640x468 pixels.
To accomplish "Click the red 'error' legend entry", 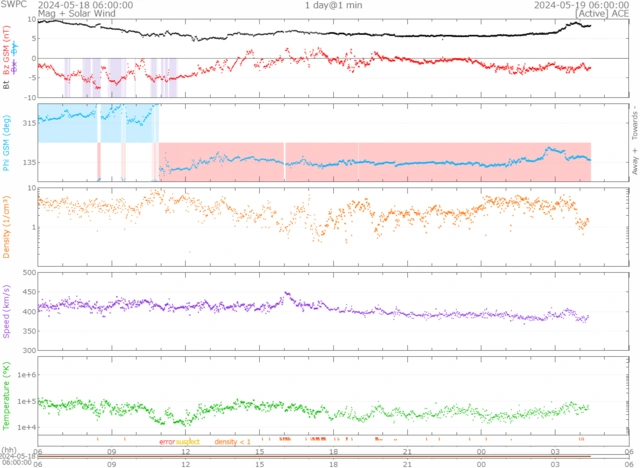I will click(x=166, y=441).
